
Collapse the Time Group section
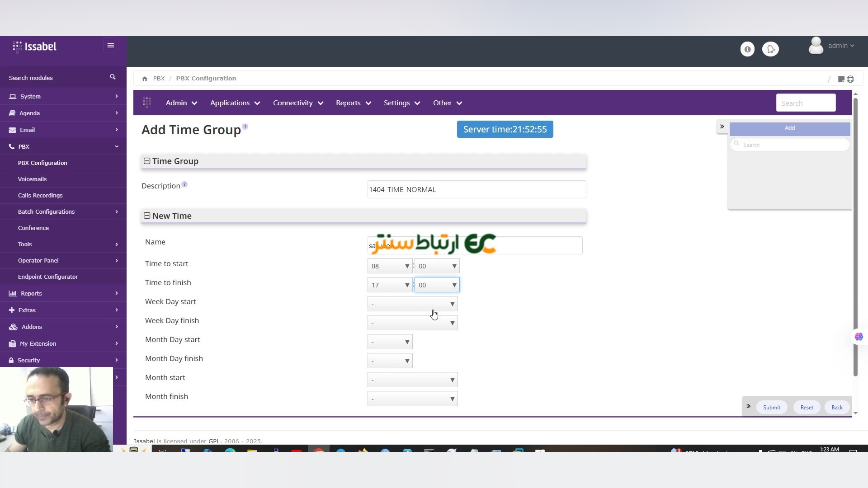(147, 161)
